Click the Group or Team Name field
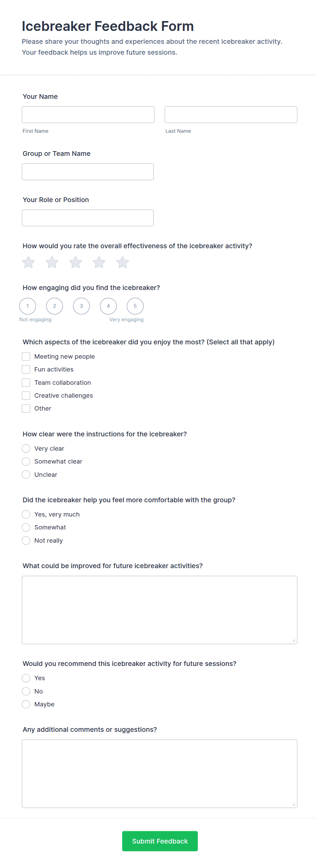Viewport: 316px width, 868px height. (88, 171)
